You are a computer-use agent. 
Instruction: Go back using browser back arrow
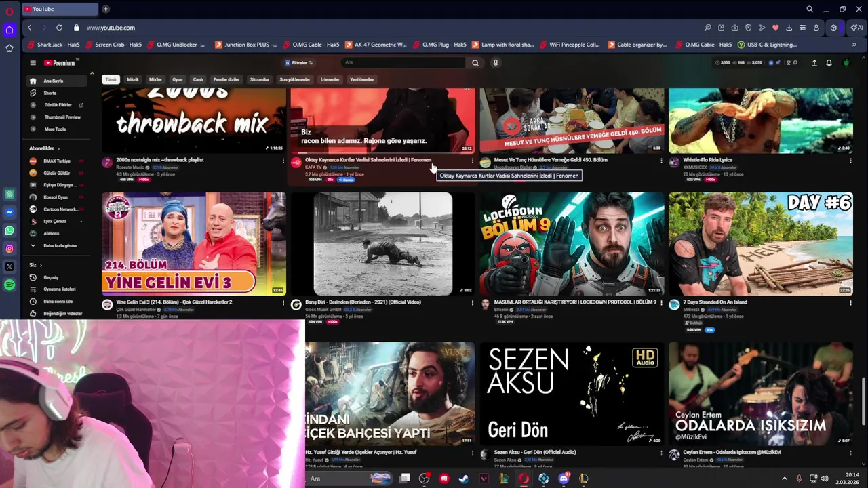29,28
